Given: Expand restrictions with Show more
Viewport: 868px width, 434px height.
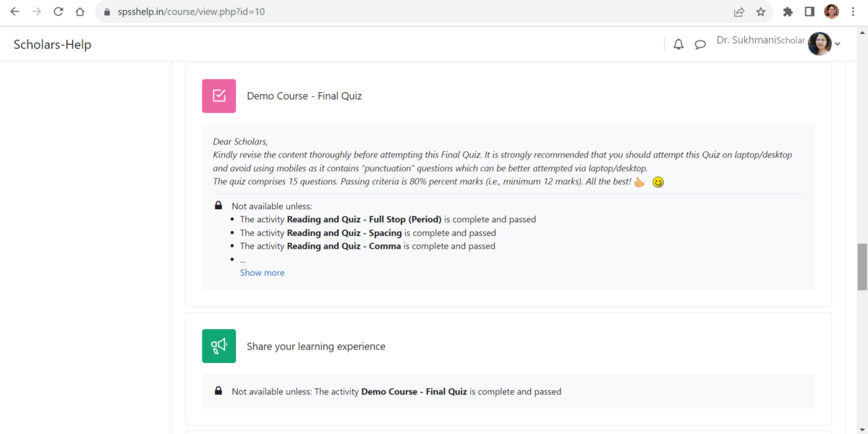Looking at the screenshot, I should 262,273.
